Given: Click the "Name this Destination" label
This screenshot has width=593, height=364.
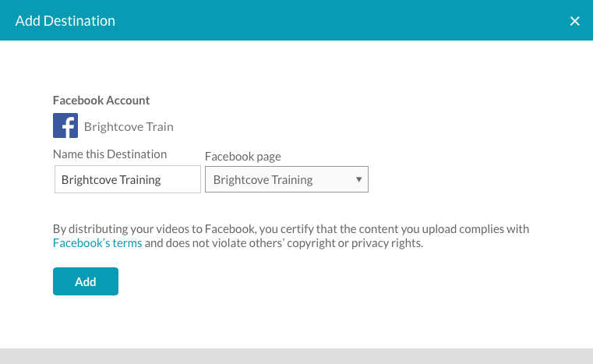Looking at the screenshot, I should 110,154.
